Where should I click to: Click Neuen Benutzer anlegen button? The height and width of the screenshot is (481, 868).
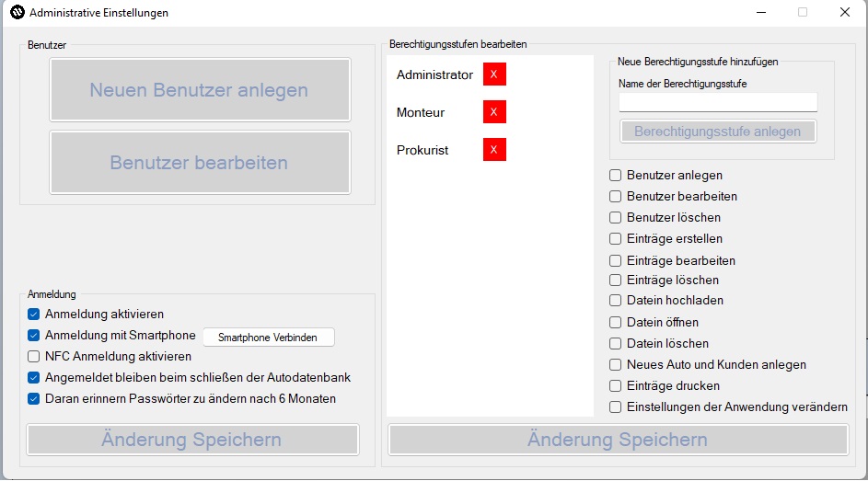coord(200,90)
